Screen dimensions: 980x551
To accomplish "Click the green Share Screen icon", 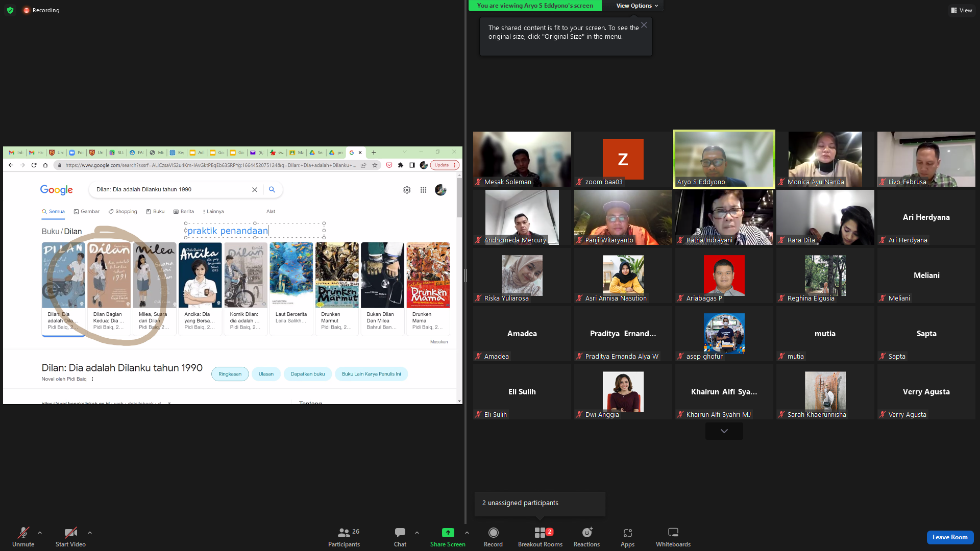I will [448, 533].
